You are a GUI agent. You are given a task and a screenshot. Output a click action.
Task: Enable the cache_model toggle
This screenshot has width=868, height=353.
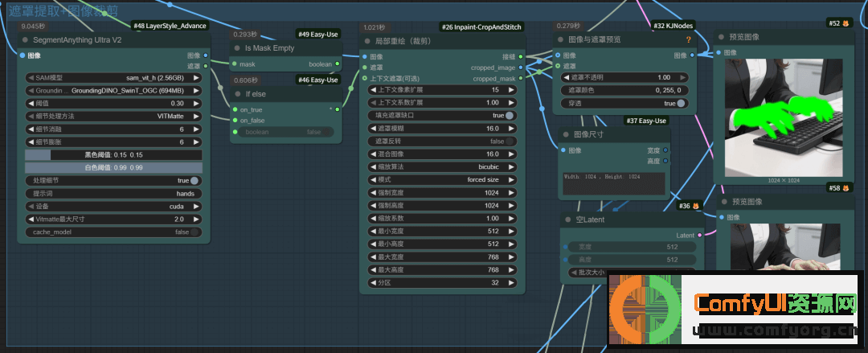coord(194,232)
